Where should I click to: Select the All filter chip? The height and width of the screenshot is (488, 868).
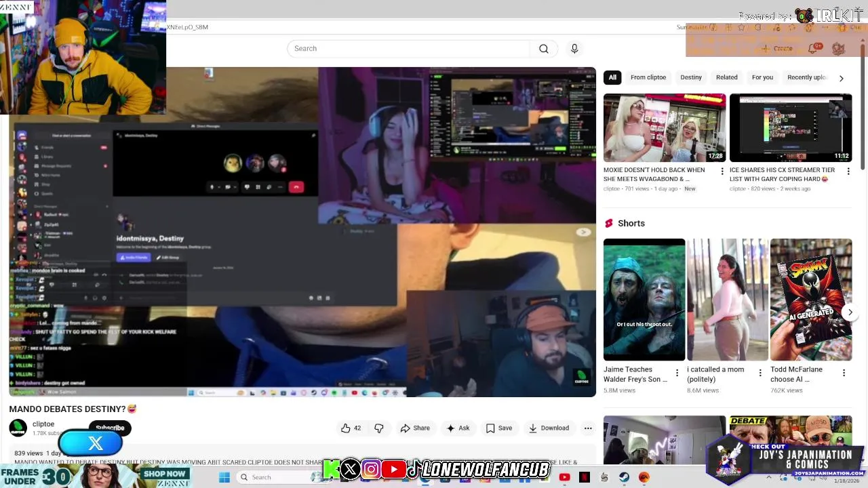612,77
